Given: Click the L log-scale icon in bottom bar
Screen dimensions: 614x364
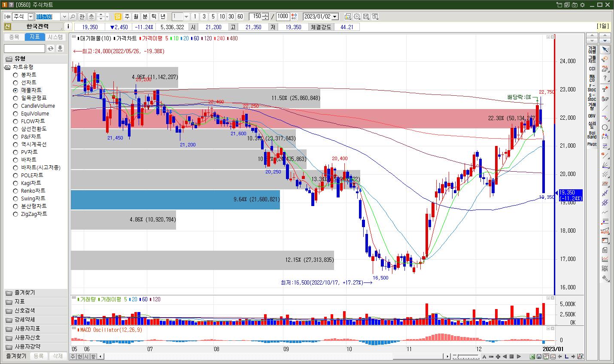Looking at the screenshot, I should (567, 357).
